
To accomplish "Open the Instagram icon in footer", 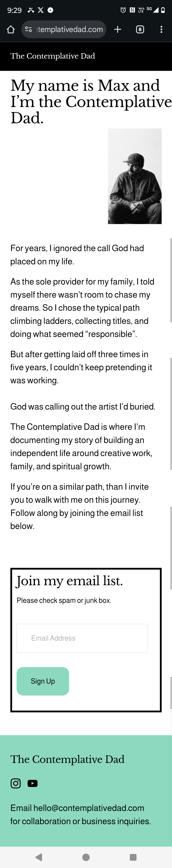I will point(15,783).
